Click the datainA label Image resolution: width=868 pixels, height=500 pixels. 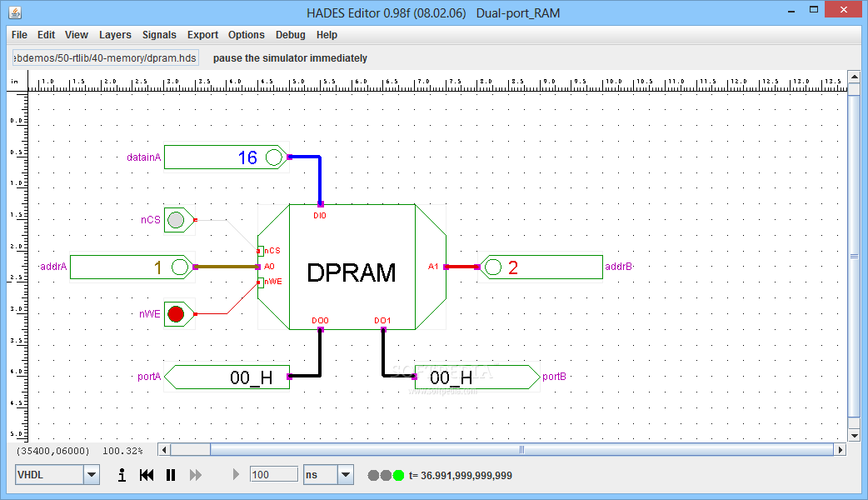(x=143, y=157)
